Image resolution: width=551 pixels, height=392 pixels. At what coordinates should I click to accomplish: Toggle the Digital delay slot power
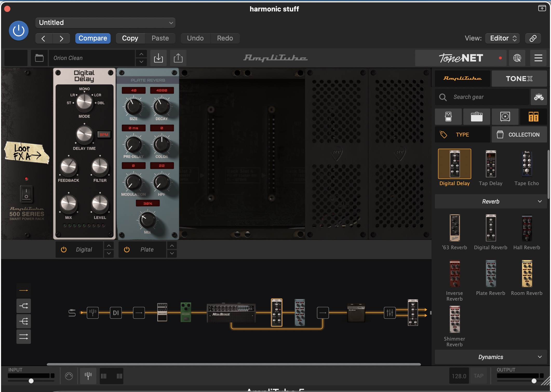[x=64, y=249]
